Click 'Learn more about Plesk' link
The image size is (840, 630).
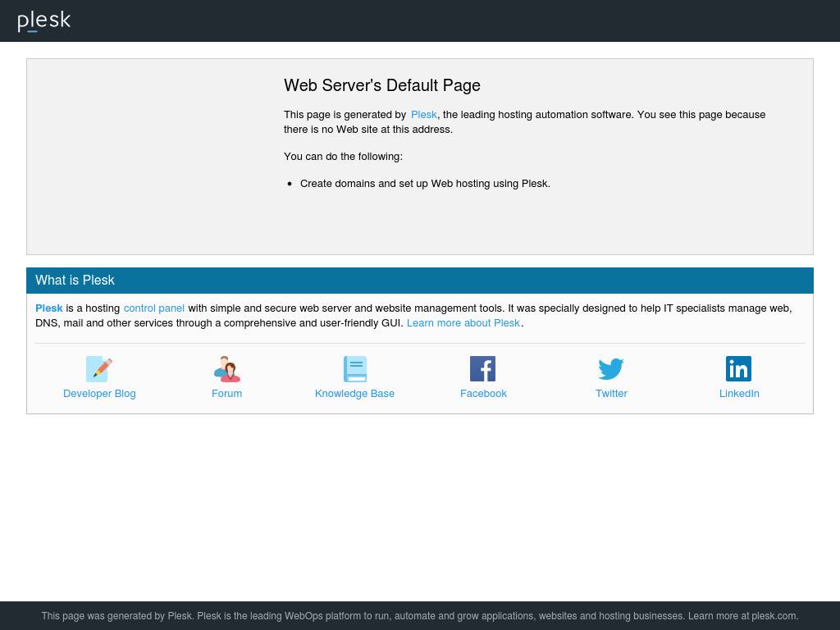(463, 323)
